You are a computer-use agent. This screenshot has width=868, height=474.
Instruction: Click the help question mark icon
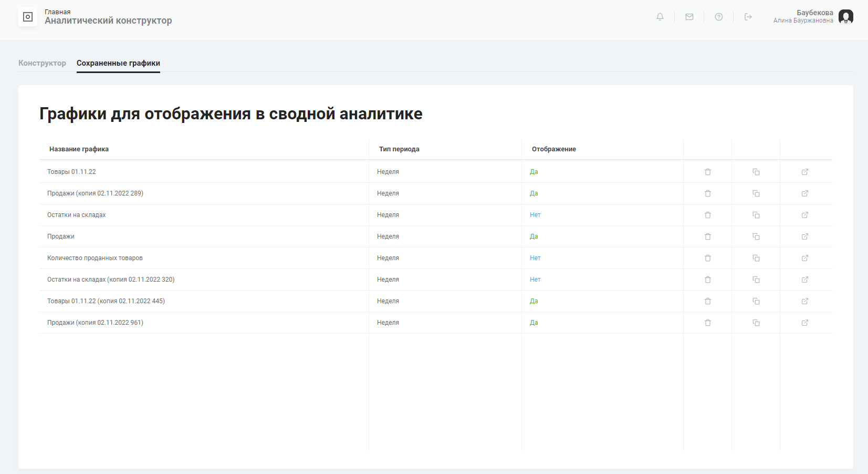[x=718, y=16]
